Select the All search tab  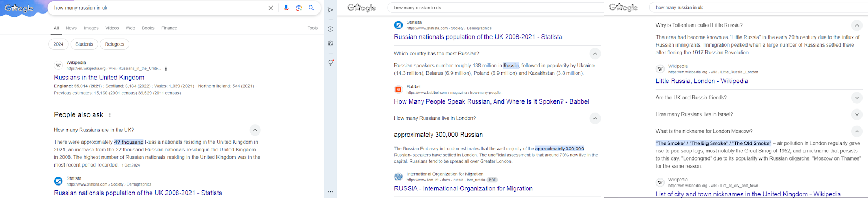pos(56,28)
